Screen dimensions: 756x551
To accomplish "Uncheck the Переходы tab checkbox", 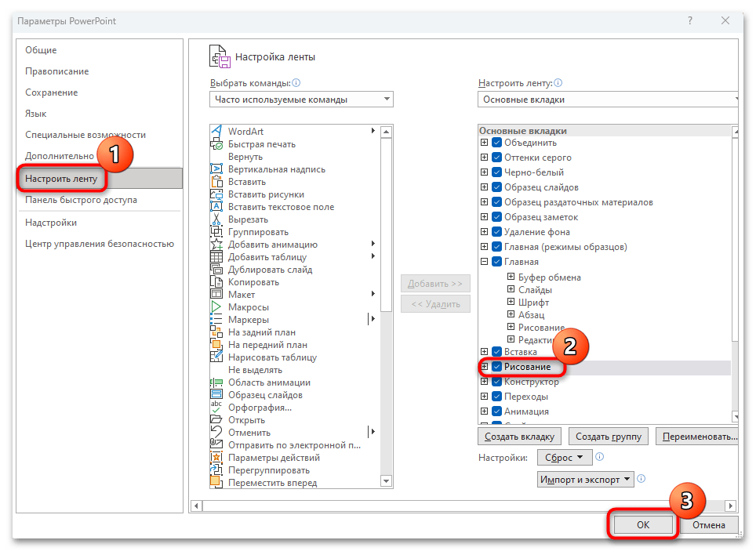I will (x=496, y=397).
